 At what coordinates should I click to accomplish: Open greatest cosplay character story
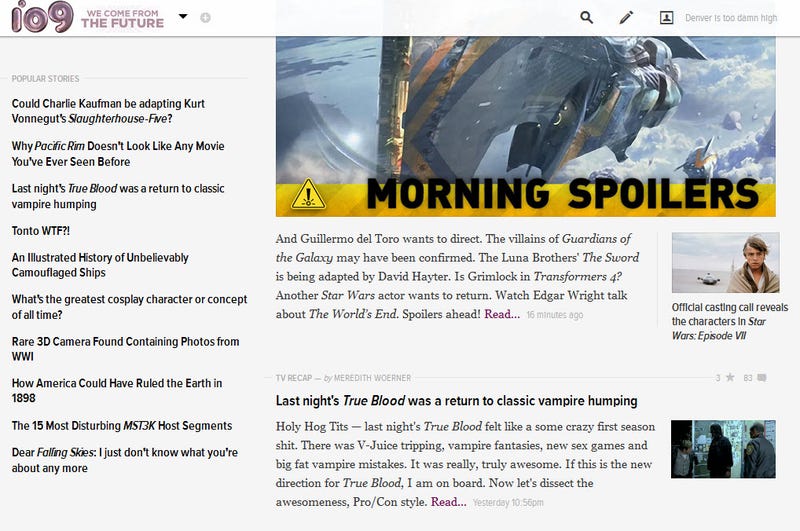pyautogui.click(x=129, y=307)
